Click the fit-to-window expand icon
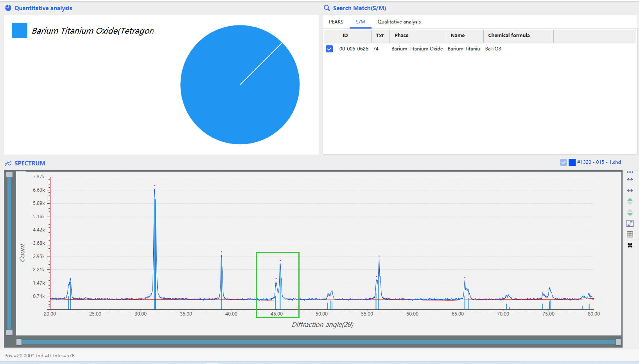Image resolution: width=639 pixels, height=364 pixels. tap(630, 223)
